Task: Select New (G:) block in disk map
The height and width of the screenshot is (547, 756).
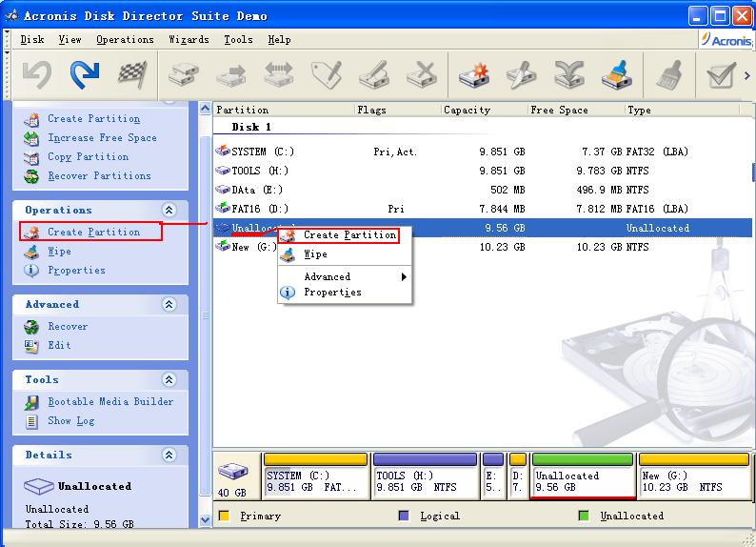Action: click(694, 476)
